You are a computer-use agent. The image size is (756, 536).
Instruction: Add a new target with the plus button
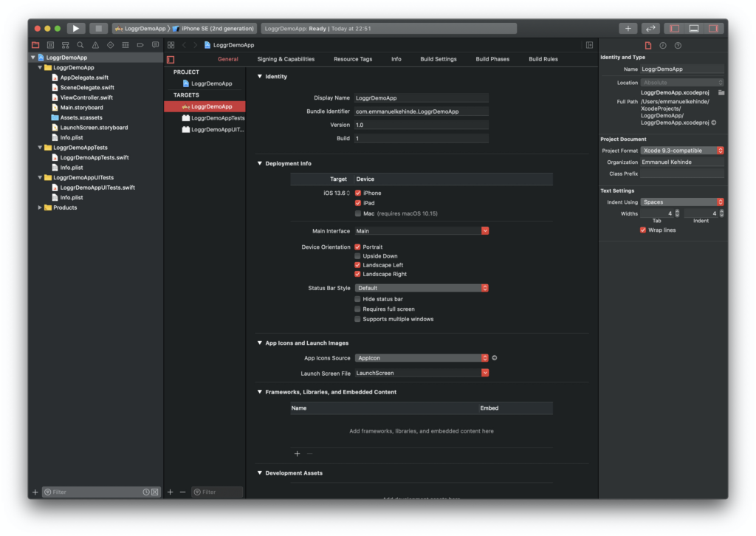click(171, 492)
